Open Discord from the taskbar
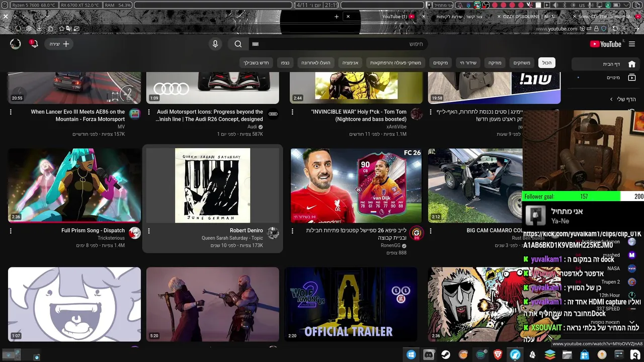The width and height of the screenshot is (644, 362). tap(429, 355)
